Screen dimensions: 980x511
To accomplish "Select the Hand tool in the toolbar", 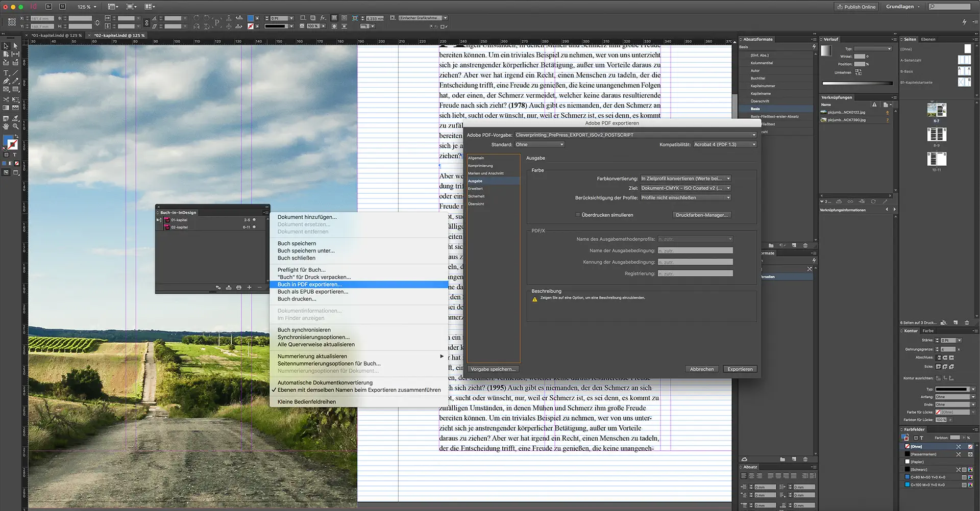I will [x=6, y=126].
